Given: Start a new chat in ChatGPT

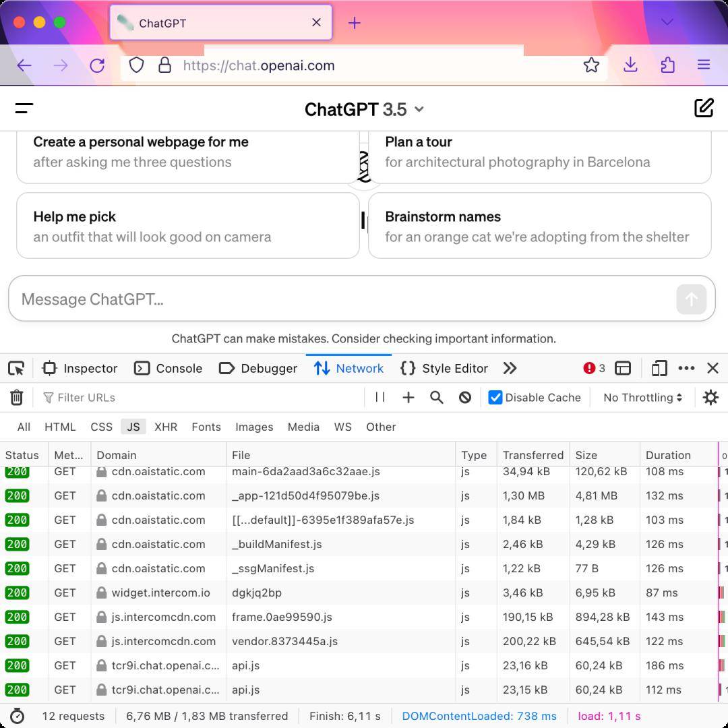Looking at the screenshot, I should point(704,108).
